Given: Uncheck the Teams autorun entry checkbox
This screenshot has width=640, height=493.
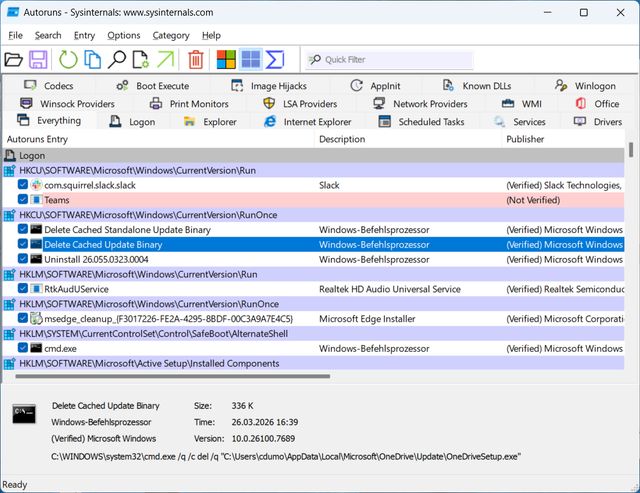Looking at the screenshot, I should [23, 200].
